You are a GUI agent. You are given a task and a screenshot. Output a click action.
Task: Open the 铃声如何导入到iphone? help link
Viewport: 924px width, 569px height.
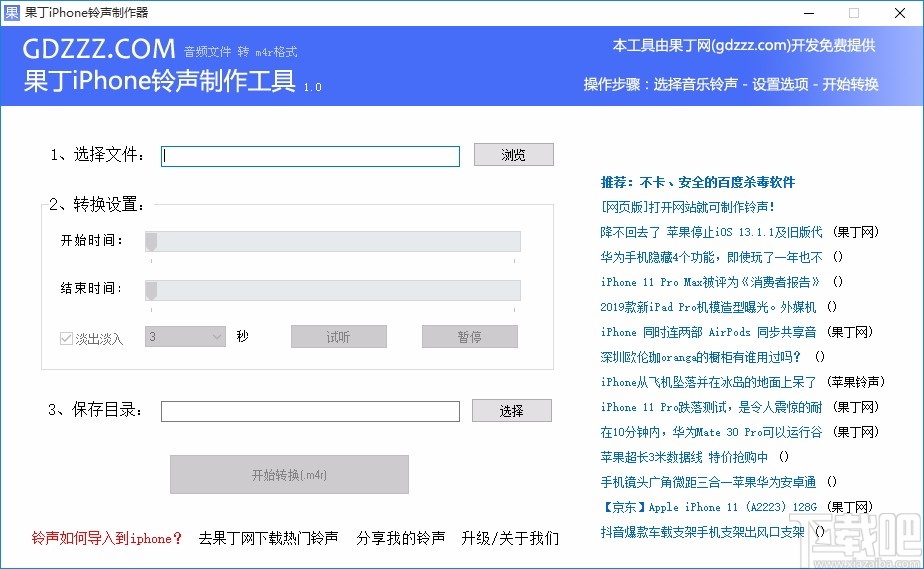107,538
